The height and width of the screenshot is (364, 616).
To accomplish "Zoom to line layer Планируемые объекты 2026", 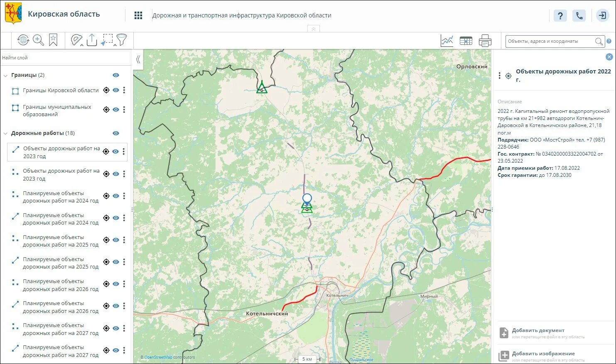I will (106, 306).
